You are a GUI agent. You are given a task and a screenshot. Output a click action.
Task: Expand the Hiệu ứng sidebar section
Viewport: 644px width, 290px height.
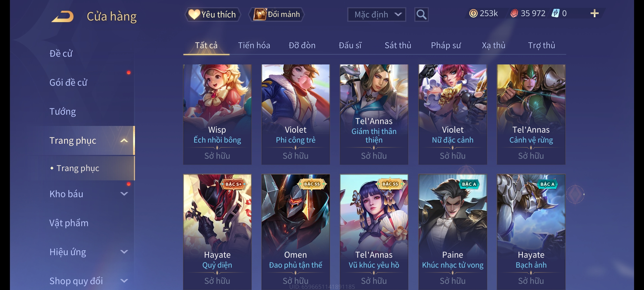click(124, 252)
